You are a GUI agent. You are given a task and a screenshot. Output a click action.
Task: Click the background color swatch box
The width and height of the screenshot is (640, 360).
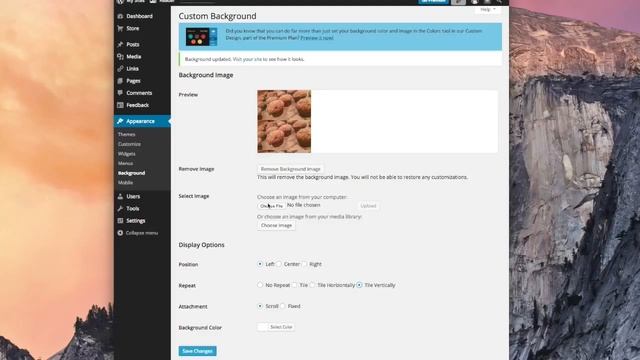click(263, 327)
